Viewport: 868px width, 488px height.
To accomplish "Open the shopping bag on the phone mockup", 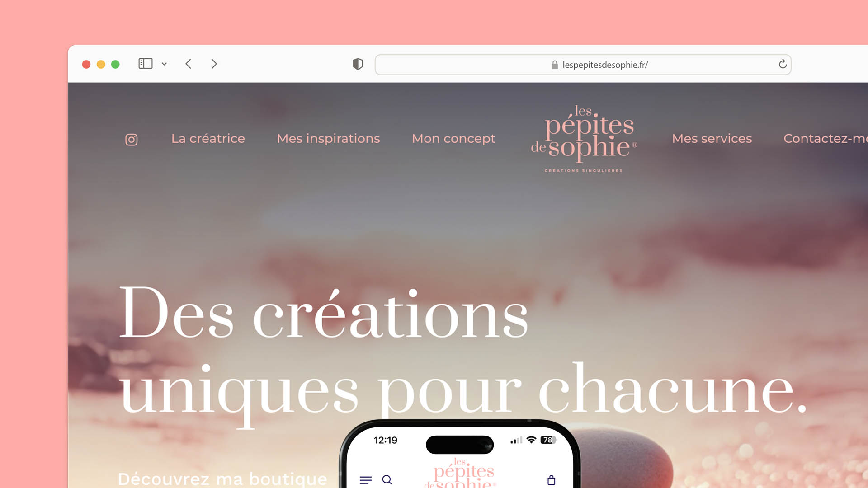I will [x=551, y=480].
